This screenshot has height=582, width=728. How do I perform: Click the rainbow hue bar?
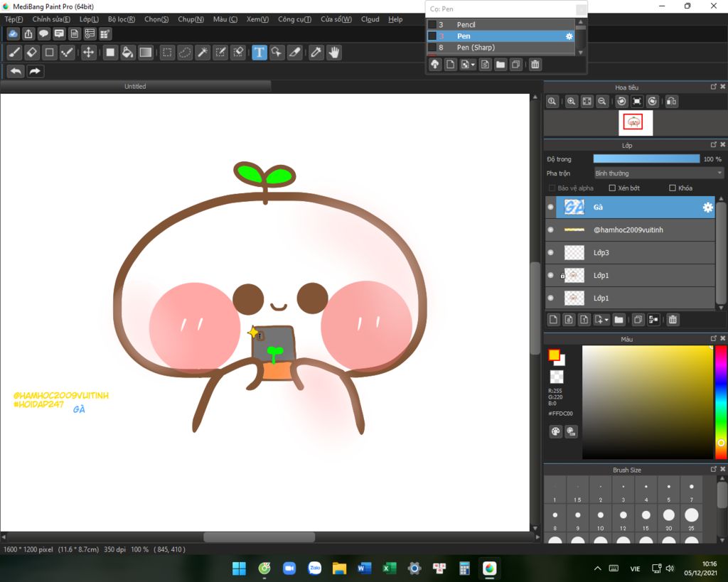pyautogui.click(x=721, y=402)
